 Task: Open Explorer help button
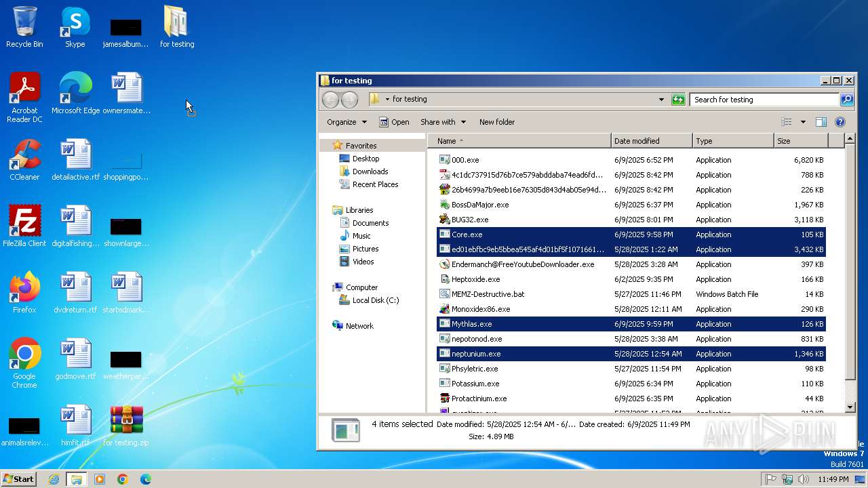coord(840,122)
